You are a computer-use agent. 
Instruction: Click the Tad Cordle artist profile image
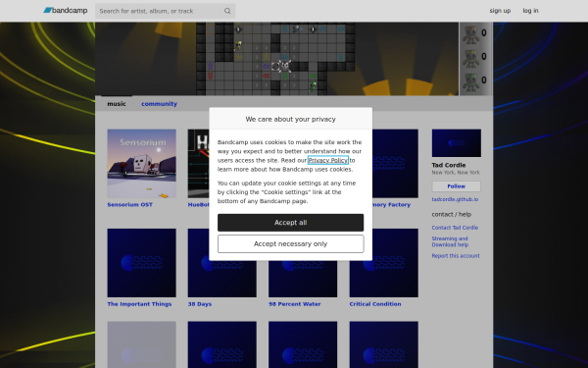click(x=457, y=143)
